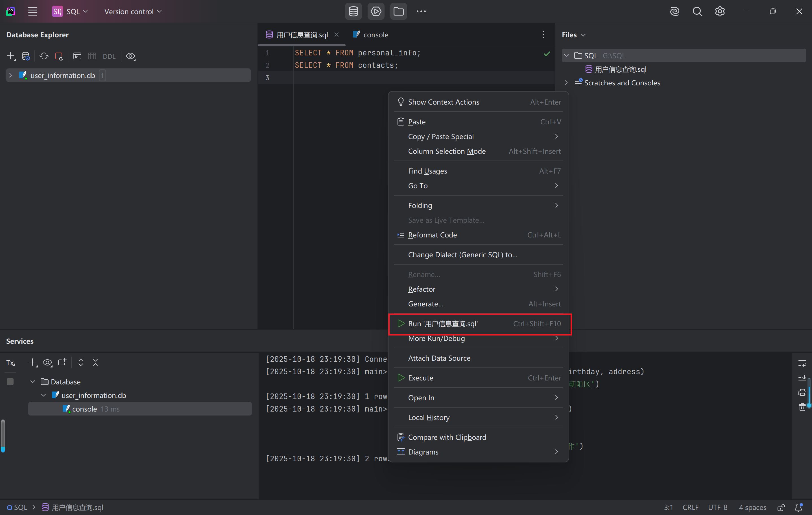Toggle the read-only lock icon in status bar
812x515 pixels.
(x=781, y=507)
